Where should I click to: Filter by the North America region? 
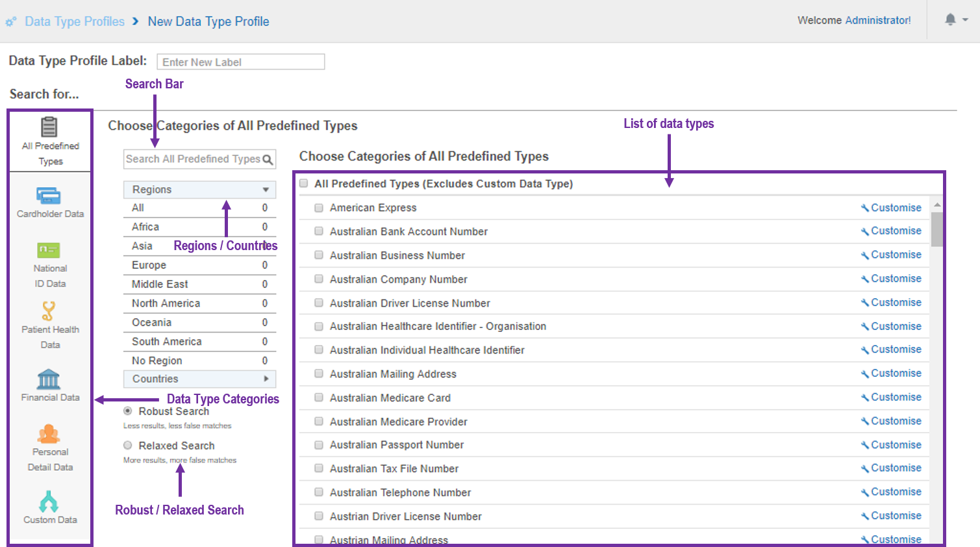click(166, 303)
